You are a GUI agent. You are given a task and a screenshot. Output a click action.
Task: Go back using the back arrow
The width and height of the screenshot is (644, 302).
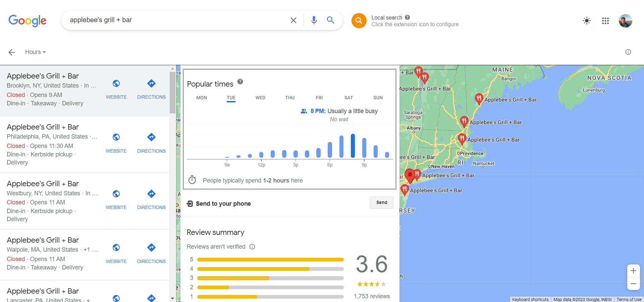tap(12, 52)
